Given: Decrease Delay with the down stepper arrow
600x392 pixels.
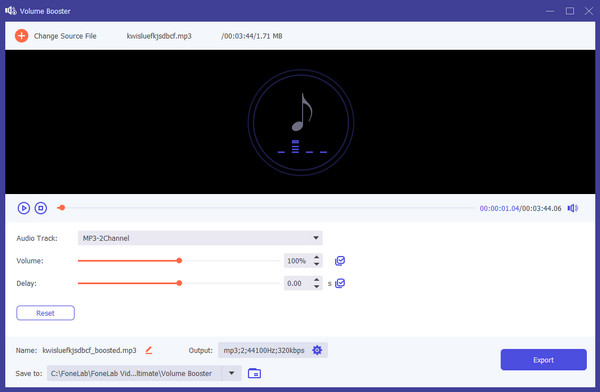Looking at the screenshot, I should (316, 287).
